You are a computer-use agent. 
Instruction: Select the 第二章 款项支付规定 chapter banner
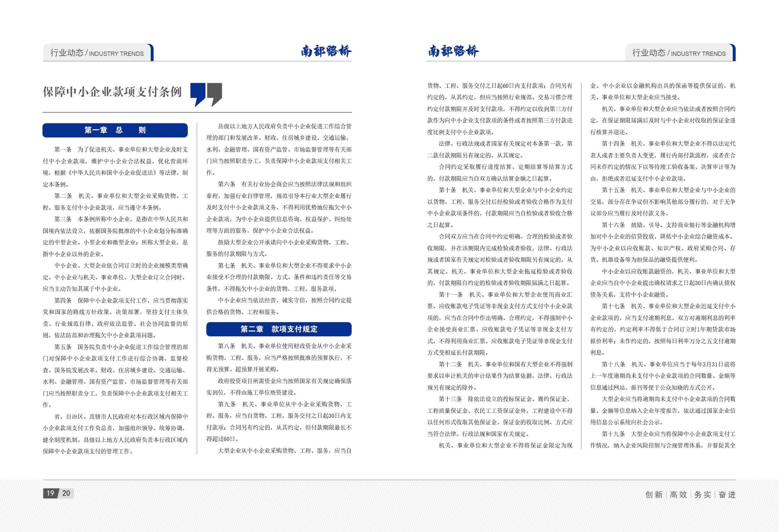point(279,329)
